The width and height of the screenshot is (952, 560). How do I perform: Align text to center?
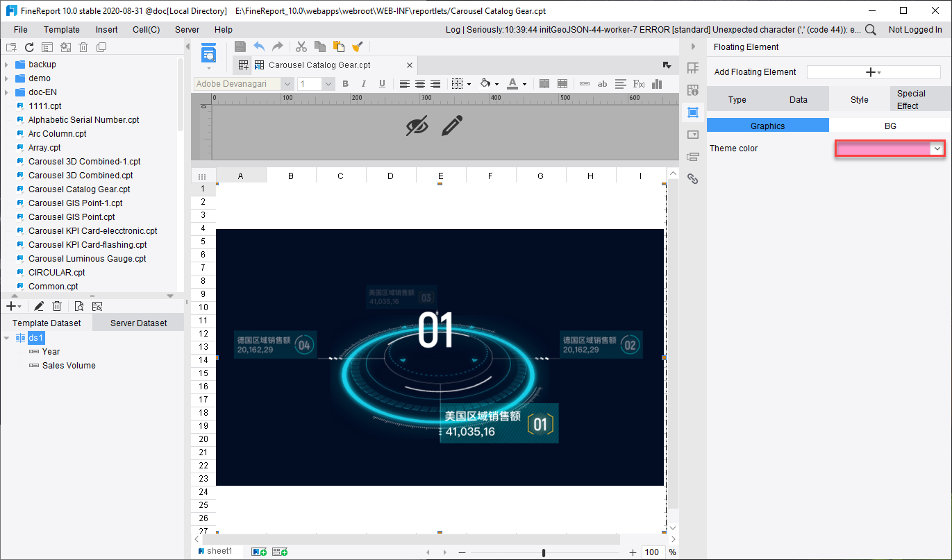click(420, 84)
